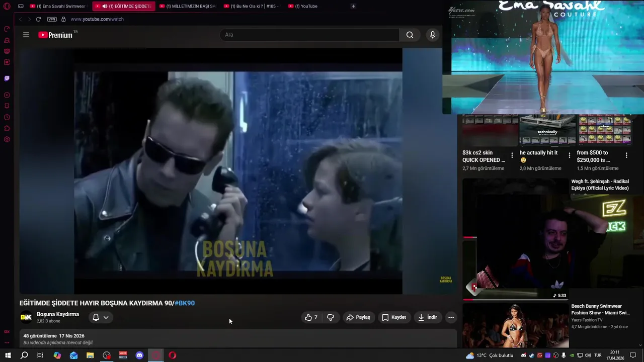The height and width of the screenshot is (362, 644).
Task: Open Windows taskbar search
Action: pos(24,355)
